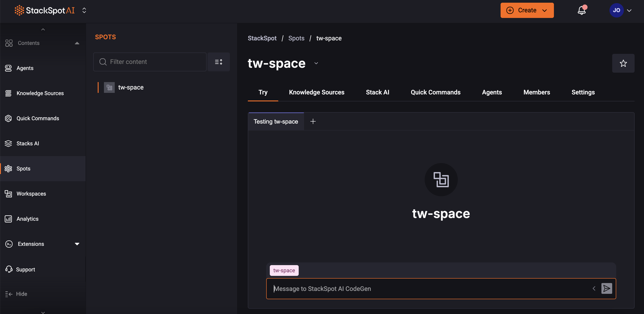Select Quick Commands in the sidebar
Viewport: 644px width, 314px height.
(38, 118)
